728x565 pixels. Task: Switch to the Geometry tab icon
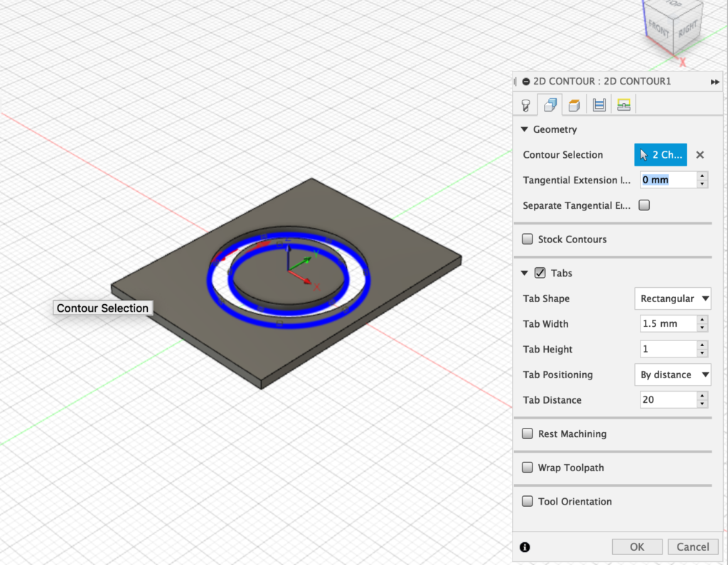(x=550, y=105)
